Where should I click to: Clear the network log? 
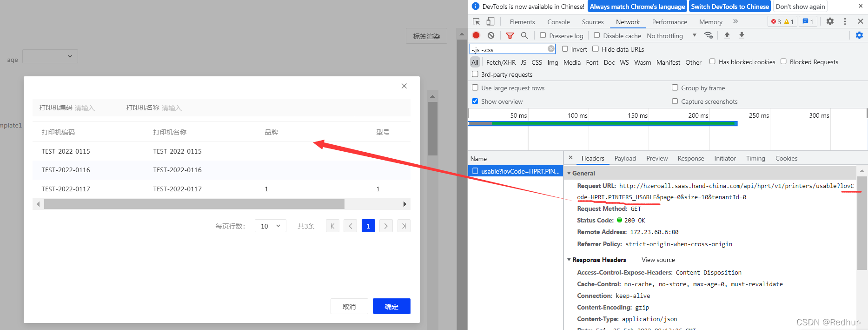[491, 35]
